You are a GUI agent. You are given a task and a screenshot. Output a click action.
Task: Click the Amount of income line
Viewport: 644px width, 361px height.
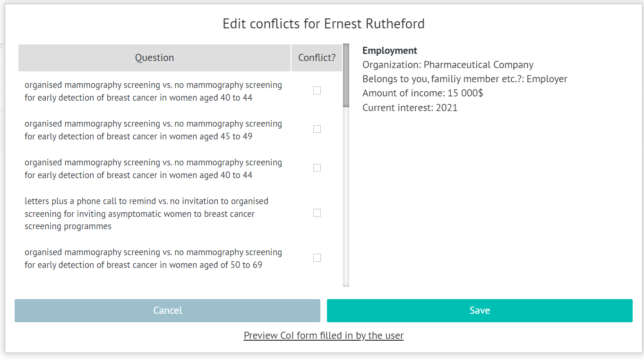(x=423, y=93)
